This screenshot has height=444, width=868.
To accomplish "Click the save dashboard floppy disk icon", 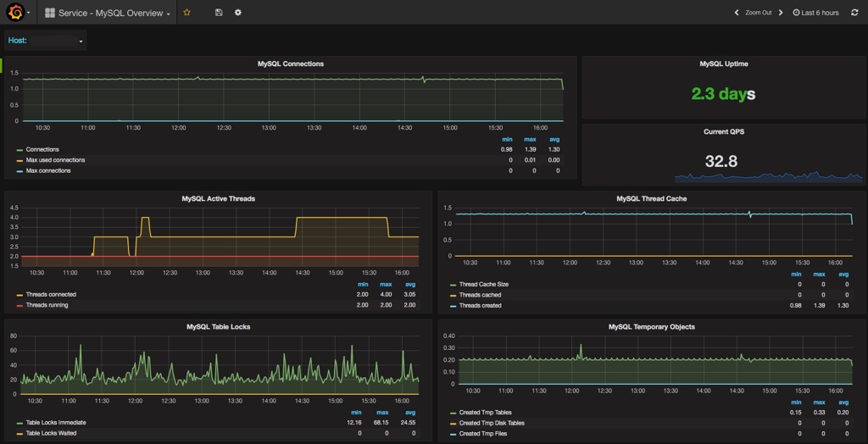I will (219, 13).
